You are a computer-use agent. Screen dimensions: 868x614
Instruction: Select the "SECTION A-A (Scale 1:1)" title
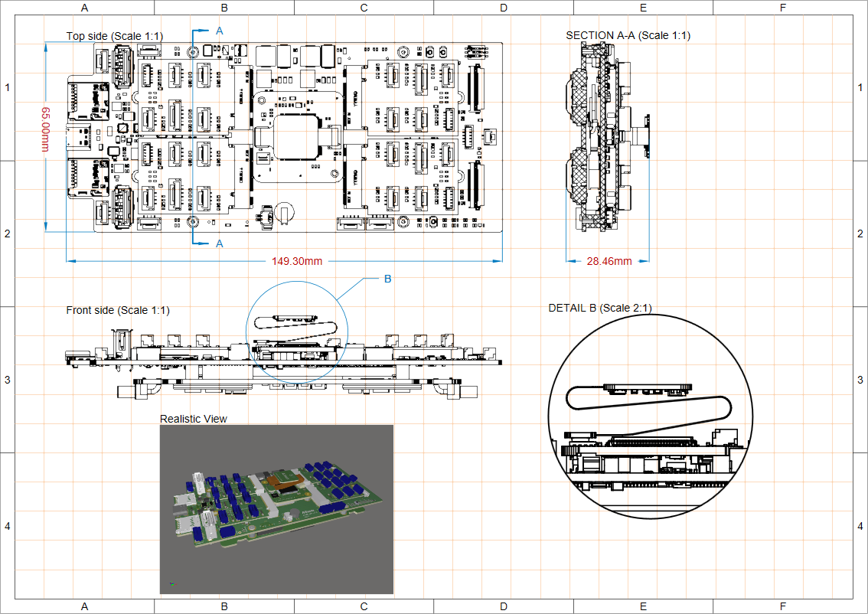click(628, 35)
